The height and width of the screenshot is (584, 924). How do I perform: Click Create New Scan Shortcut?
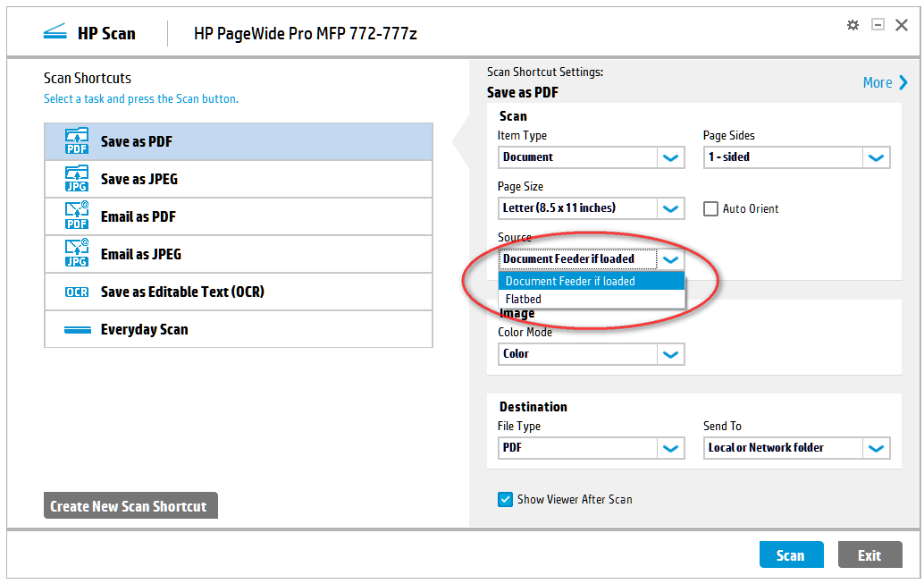(129, 506)
